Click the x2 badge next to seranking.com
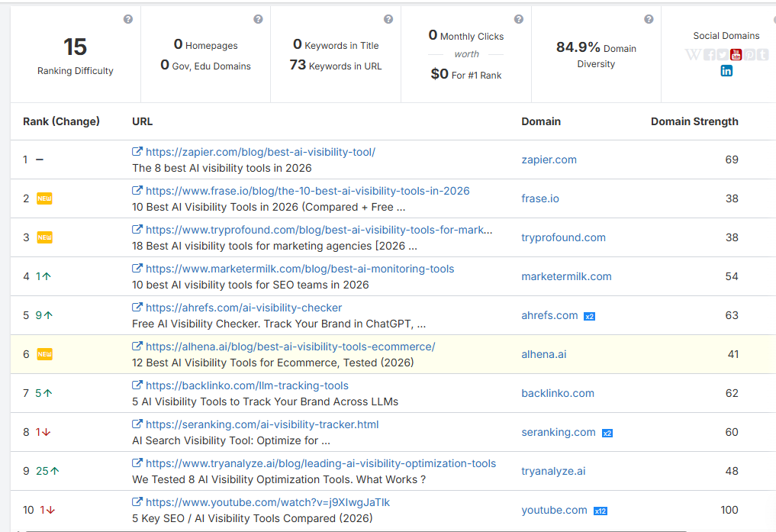This screenshot has height=532, width=776. pyautogui.click(x=607, y=433)
